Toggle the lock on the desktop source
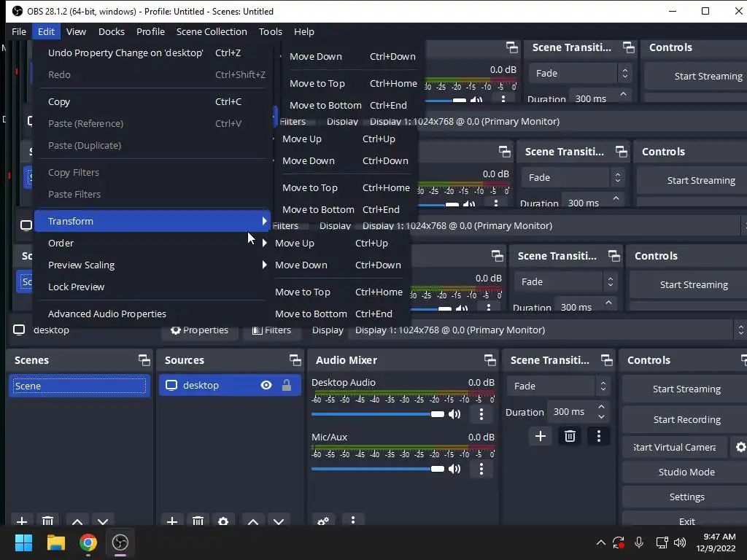Image resolution: width=747 pixels, height=560 pixels. 286,385
